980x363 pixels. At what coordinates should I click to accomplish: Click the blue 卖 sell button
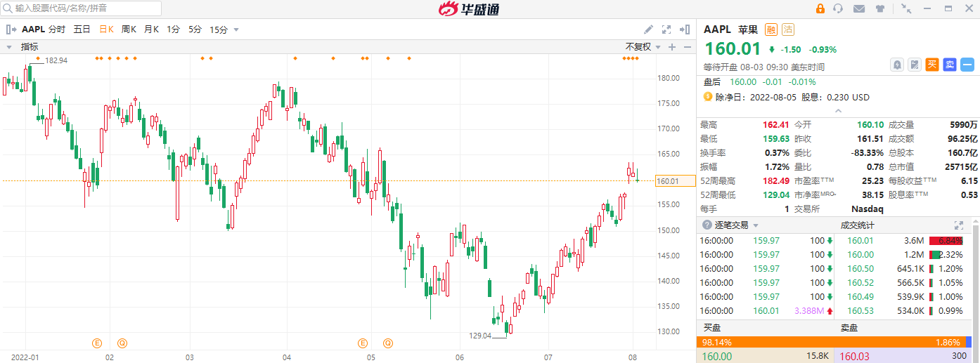click(x=950, y=65)
